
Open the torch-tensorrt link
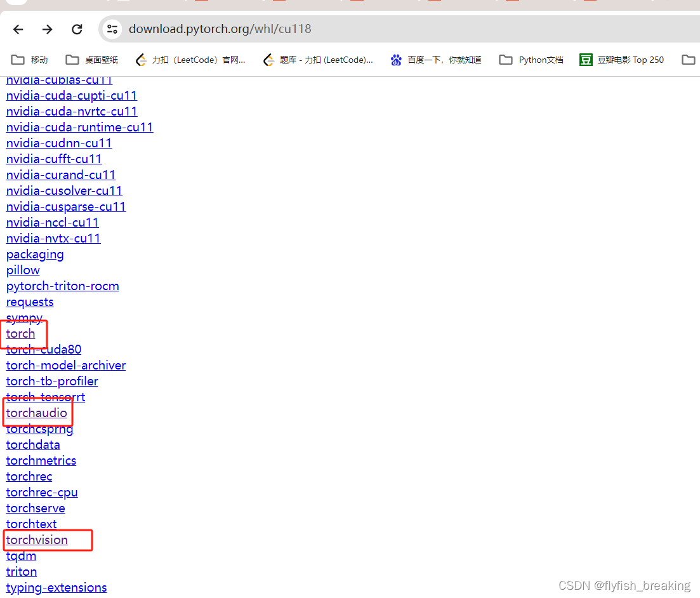coord(46,397)
